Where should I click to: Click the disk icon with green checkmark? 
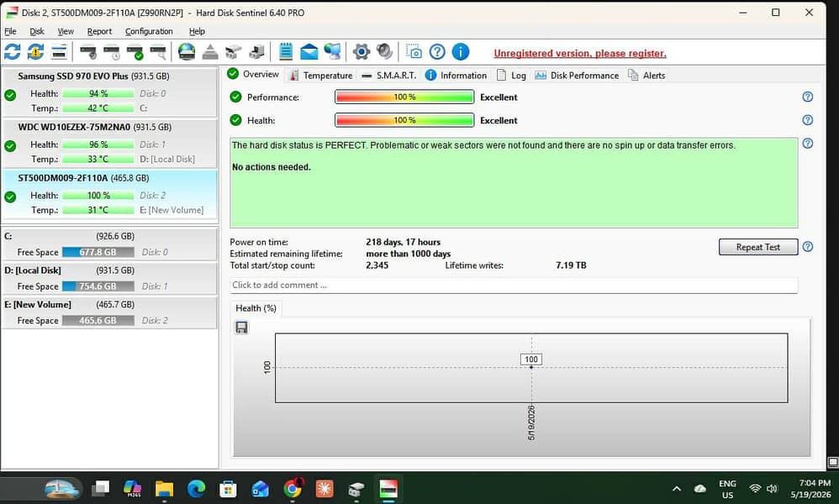pos(135,52)
